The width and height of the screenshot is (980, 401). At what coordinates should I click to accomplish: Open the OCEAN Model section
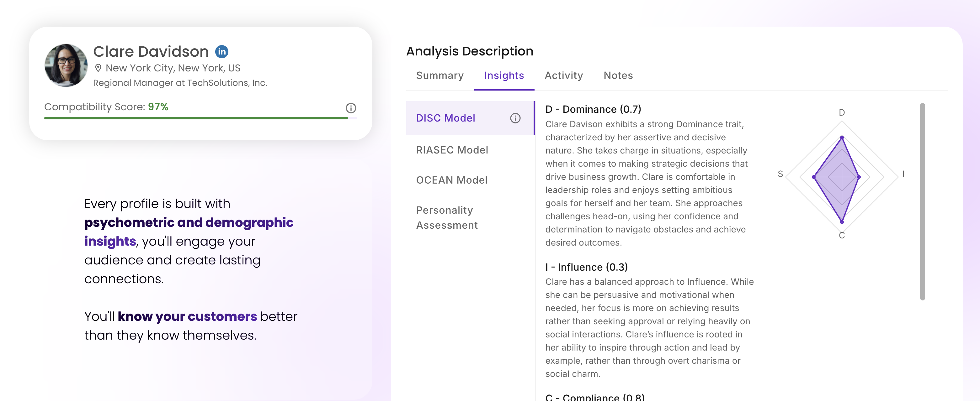pos(452,180)
